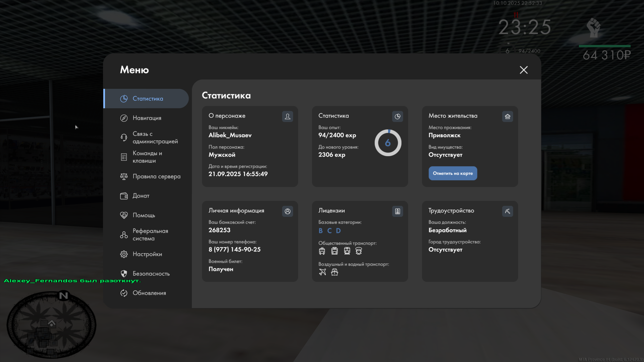Click the level 6 circular progress indicator
The image size is (644, 362).
(x=388, y=143)
